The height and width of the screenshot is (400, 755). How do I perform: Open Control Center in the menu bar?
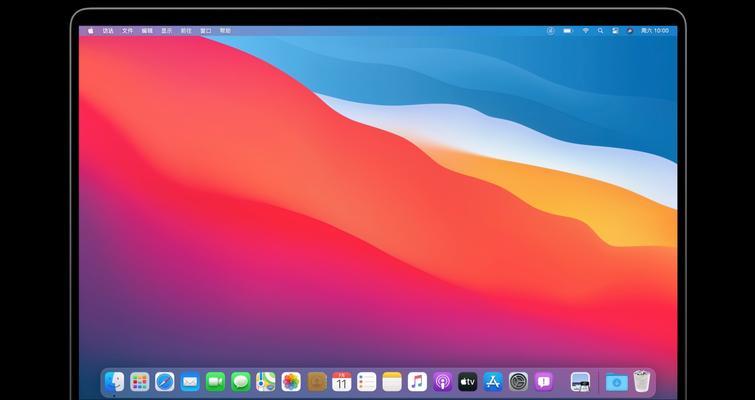tap(615, 30)
